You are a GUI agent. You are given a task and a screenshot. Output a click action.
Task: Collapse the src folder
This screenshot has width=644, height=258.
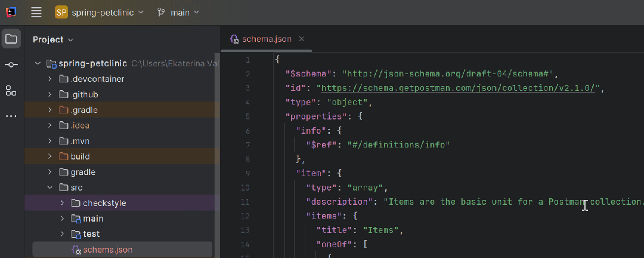click(x=49, y=188)
